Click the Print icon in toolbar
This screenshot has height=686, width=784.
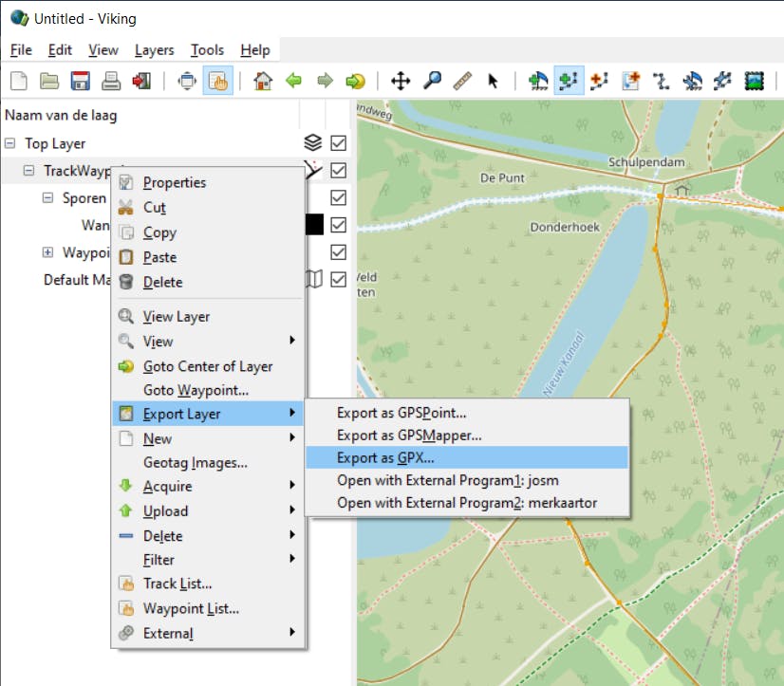point(111,81)
